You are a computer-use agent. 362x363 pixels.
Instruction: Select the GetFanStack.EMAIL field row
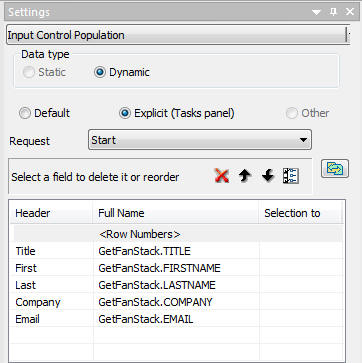point(178,319)
